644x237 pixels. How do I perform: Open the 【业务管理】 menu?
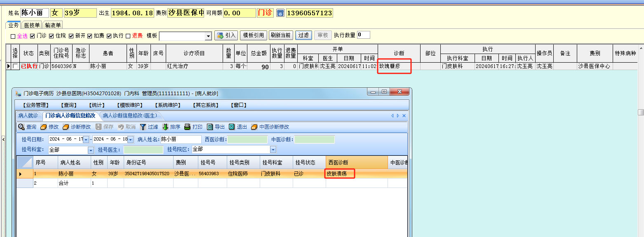tap(36, 105)
